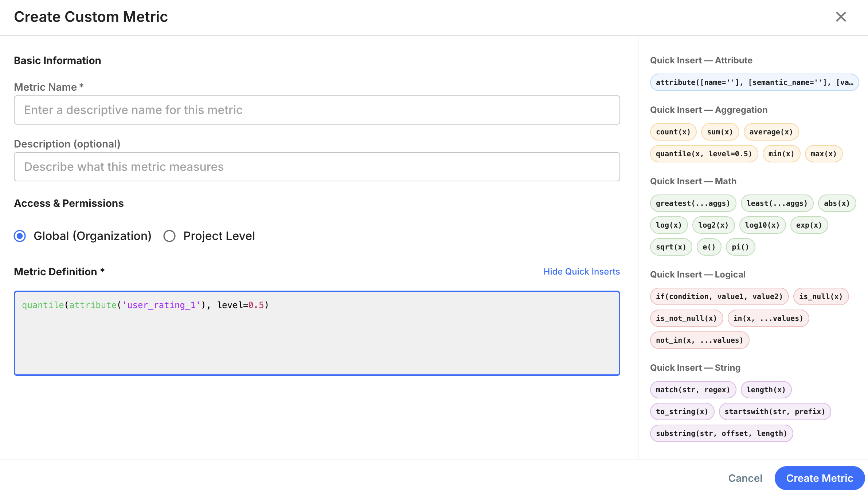Insert quantile(x, level=0.5) aggregation
This screenshot has height=496, width=868.
(704, 154)
